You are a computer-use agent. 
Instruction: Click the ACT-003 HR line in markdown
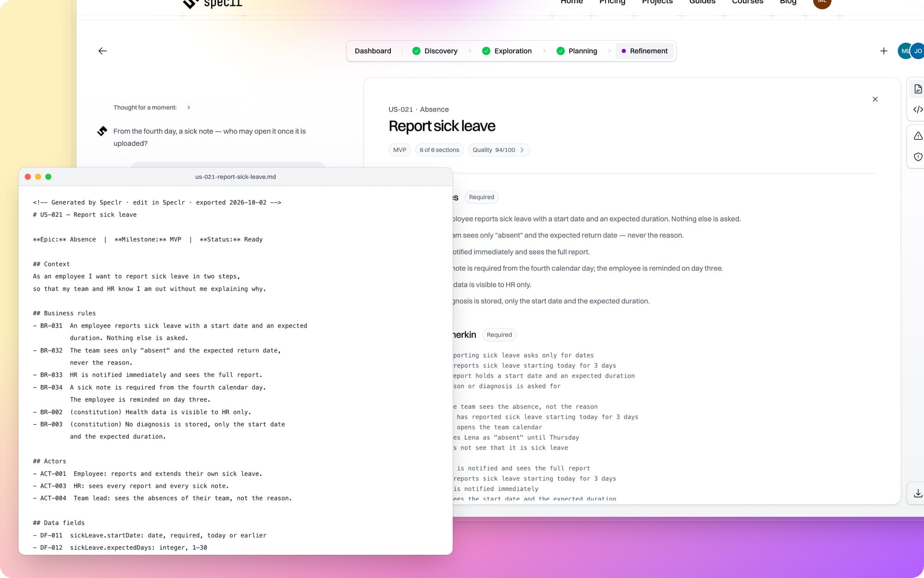pyautogui.click(x=131, y=486)
